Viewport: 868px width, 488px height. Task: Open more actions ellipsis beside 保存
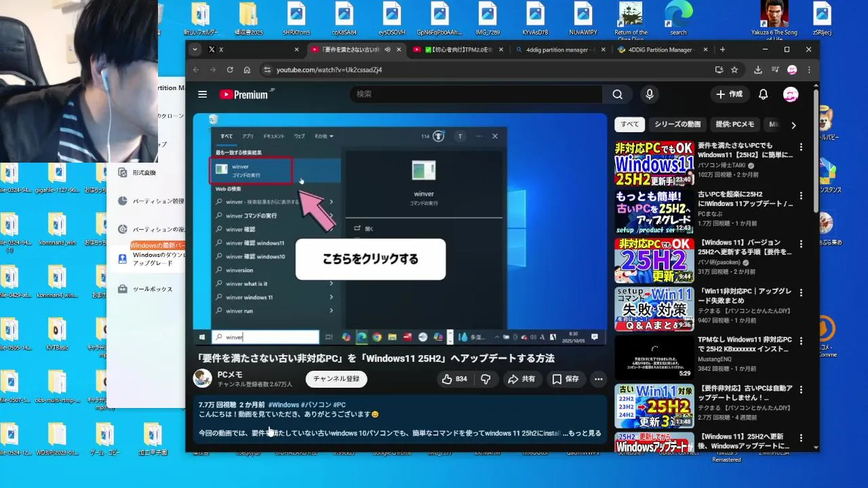598,379
